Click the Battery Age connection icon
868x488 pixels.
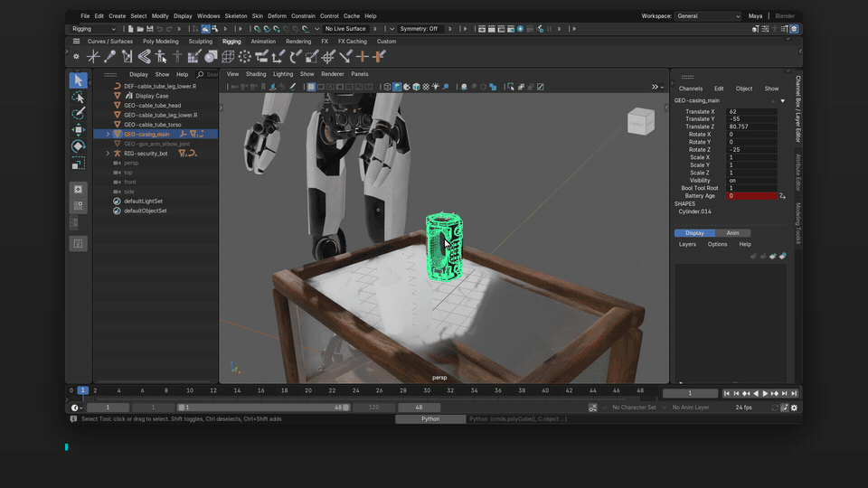click(782, 196)
